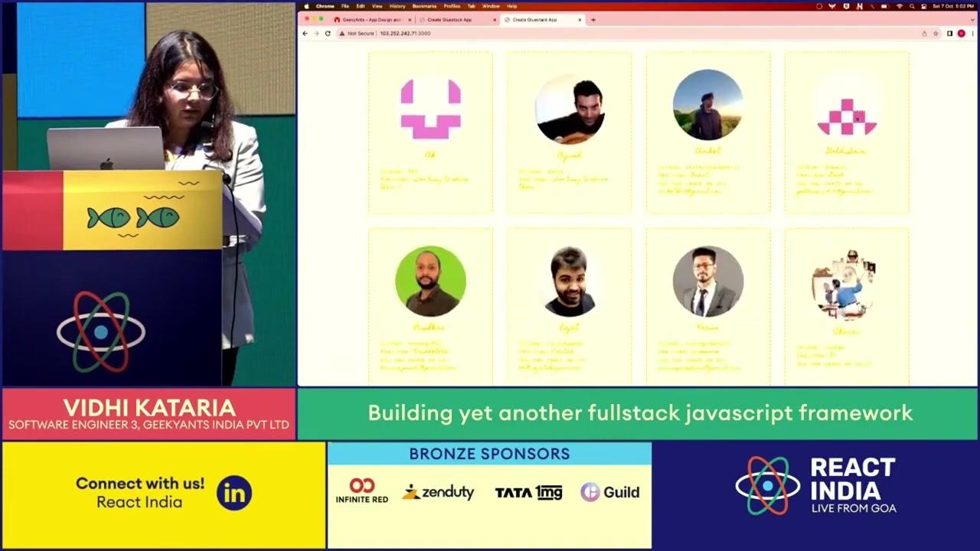
Task: Click Chrome's back navigation arrow
Action: [305, 34]
